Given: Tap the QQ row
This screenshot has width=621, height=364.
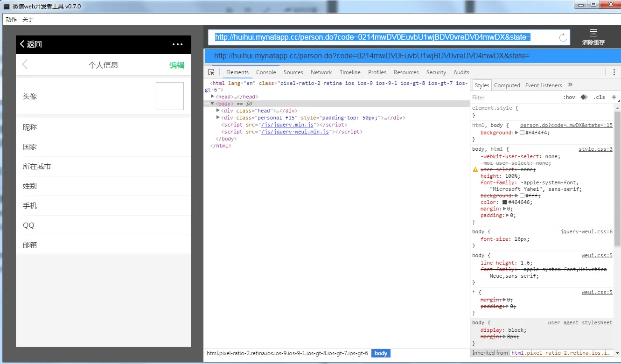Looking at the screenshot, I should [103, 225].
